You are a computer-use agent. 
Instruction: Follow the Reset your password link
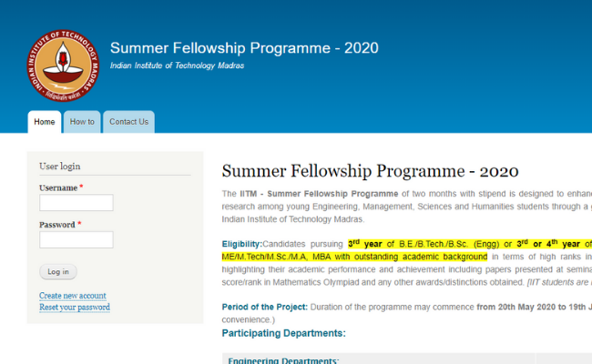[x=75, y=308]
